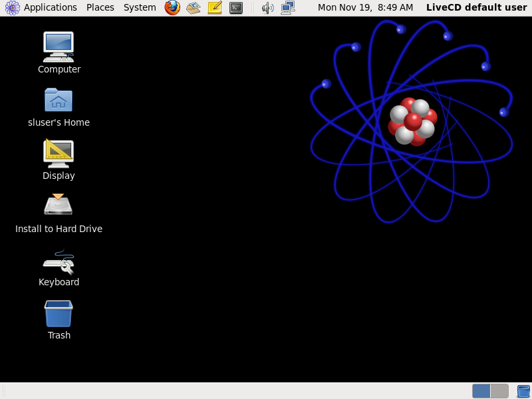Open the Places menu
Image resolution: width=532 pixels, height=399 pixels.
coord(100,7)
